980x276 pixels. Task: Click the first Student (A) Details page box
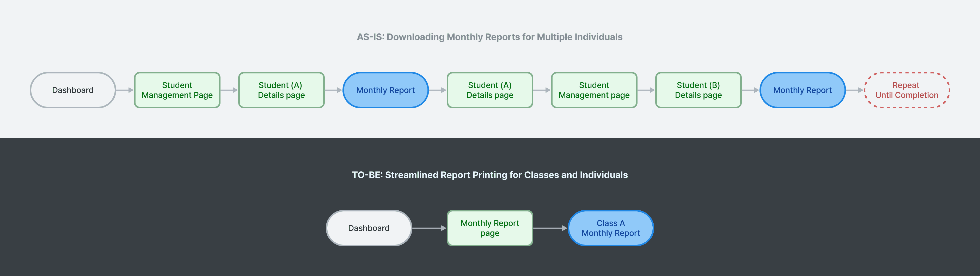281,90
